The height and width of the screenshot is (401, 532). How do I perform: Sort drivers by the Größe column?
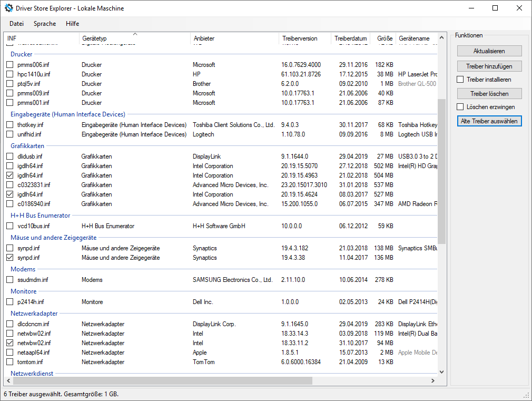point(384,38)
